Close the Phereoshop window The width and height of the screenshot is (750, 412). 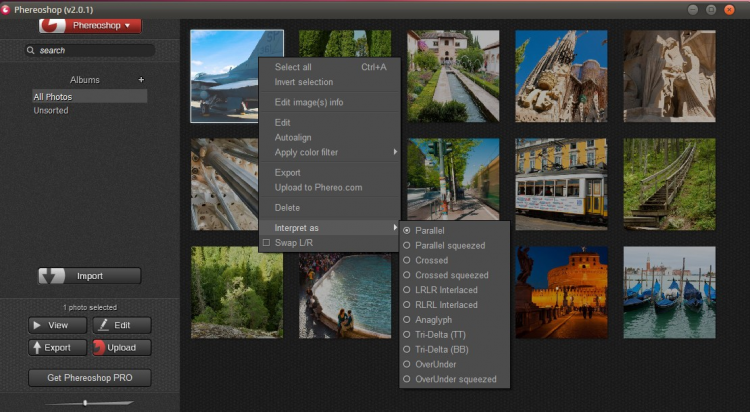click(x=729, y=10)
